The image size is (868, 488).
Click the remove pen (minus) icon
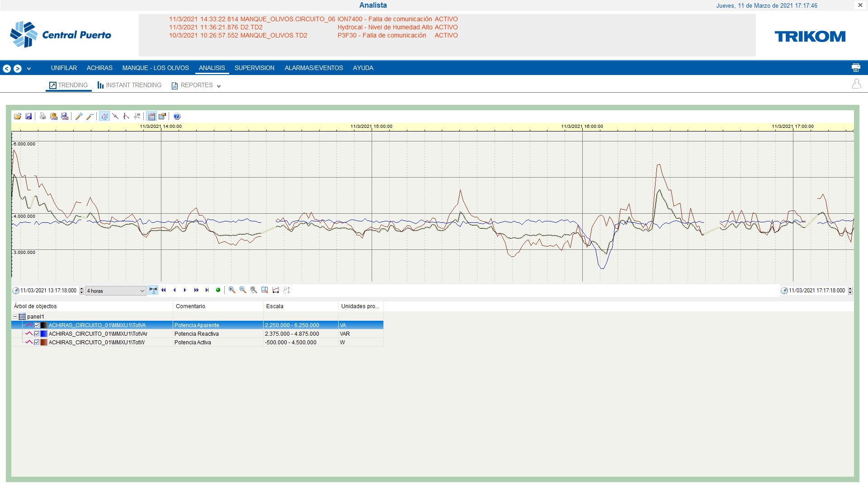click(x=90, y=116)
